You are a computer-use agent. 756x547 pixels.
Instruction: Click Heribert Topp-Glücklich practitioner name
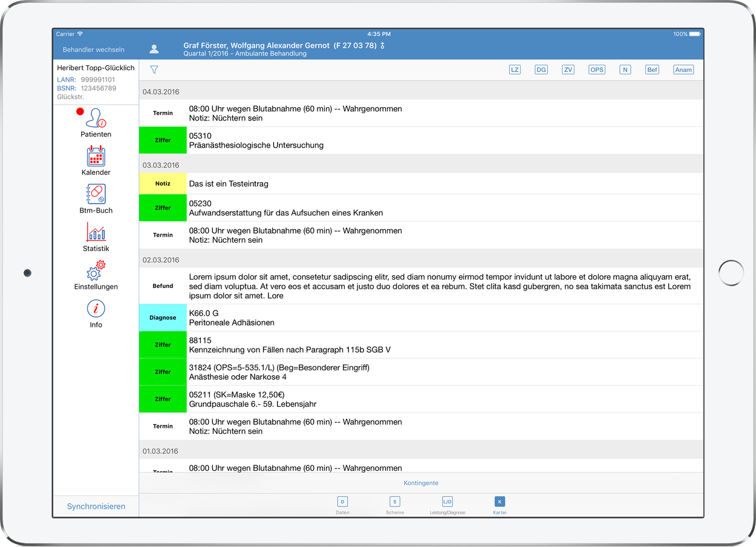96,68
